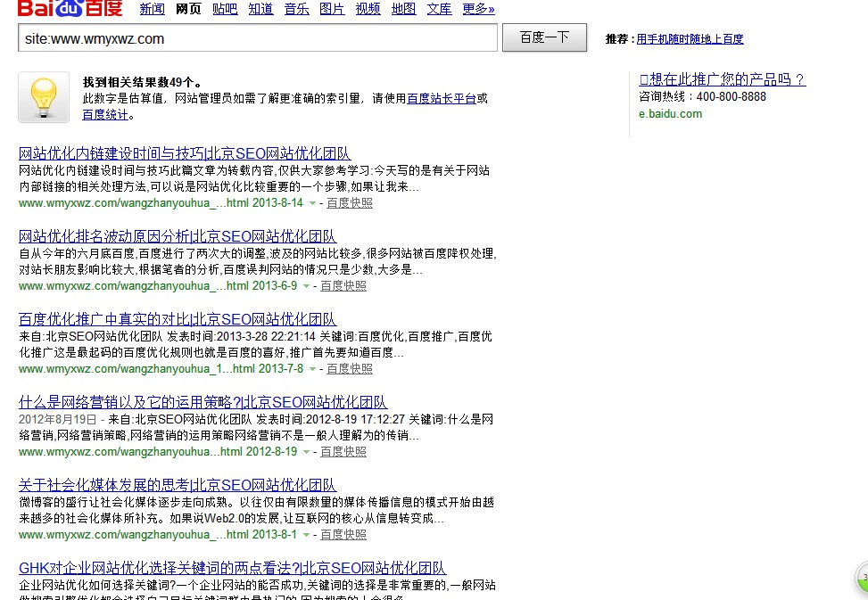Open result 网站优化排名波动原因分析
The height and width of the screenshot is (600, 868).
pyautogui.click(x=178, y=236)
